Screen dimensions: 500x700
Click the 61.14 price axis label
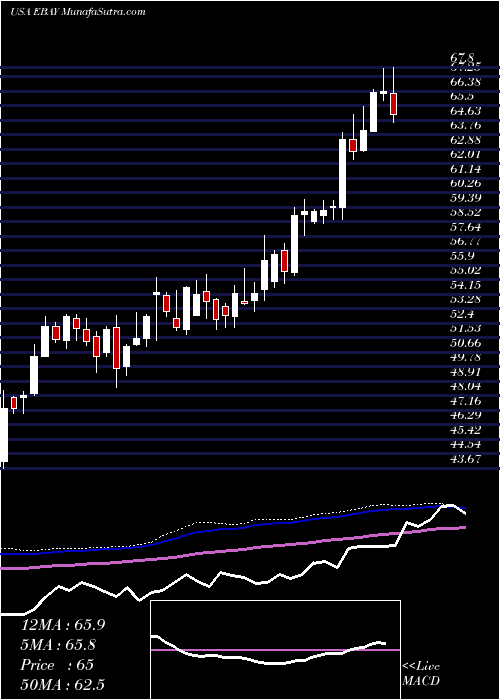coord(466,169)
